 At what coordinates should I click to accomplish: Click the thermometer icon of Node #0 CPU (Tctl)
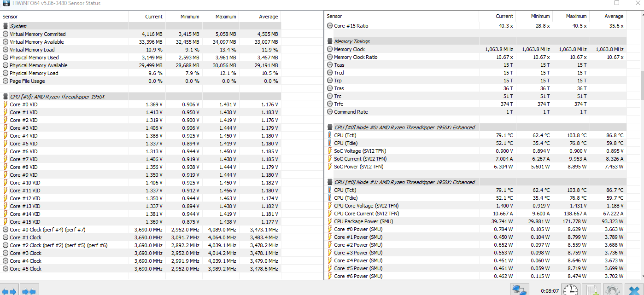[329, 135]
